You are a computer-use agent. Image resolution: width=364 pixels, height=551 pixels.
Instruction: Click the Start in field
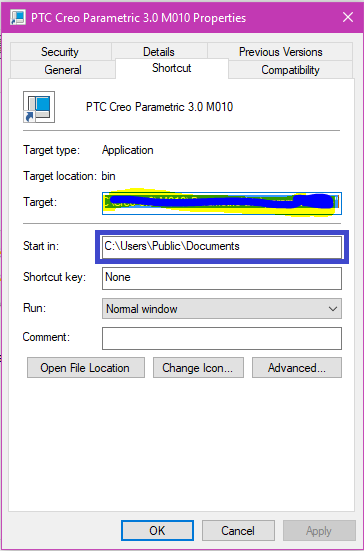coord(222,246)
